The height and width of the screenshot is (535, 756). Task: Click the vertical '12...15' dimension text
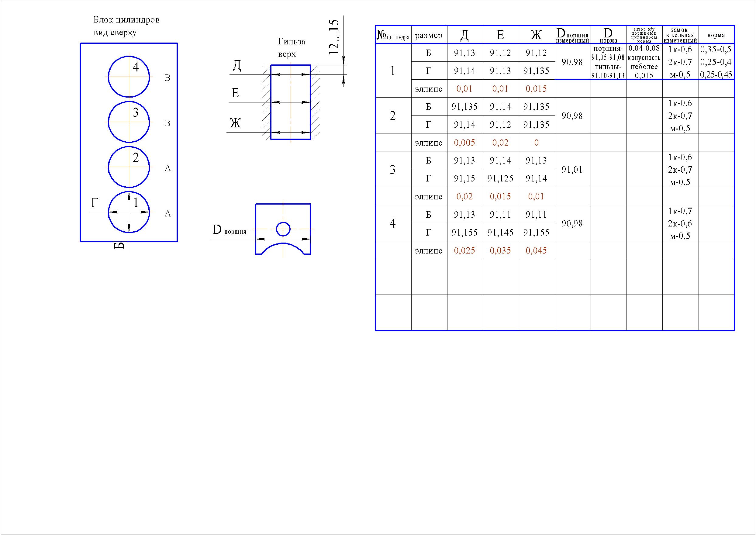coord(334,37)
